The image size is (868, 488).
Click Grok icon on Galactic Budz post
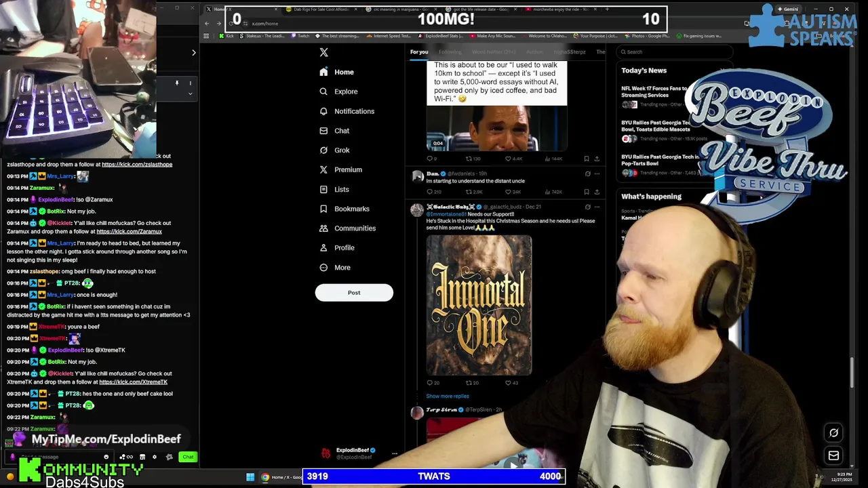point(587,207)
